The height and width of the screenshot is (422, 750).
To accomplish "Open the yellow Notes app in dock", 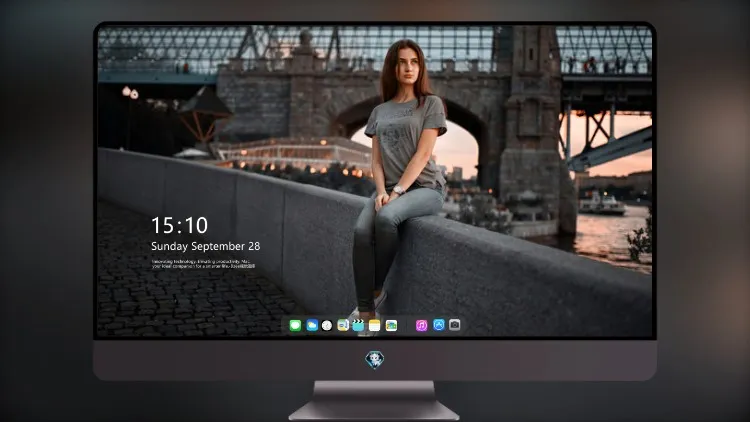I will click(x=375, y=325).
